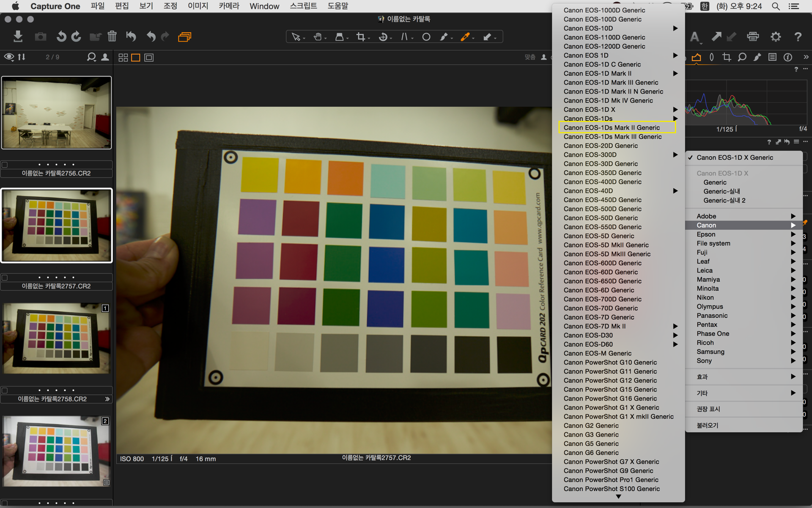Image resolution: width=812 pixels, height=508 pixels.
Task: Choose 불러오기 in the profile menu
Action: [708, 425]
